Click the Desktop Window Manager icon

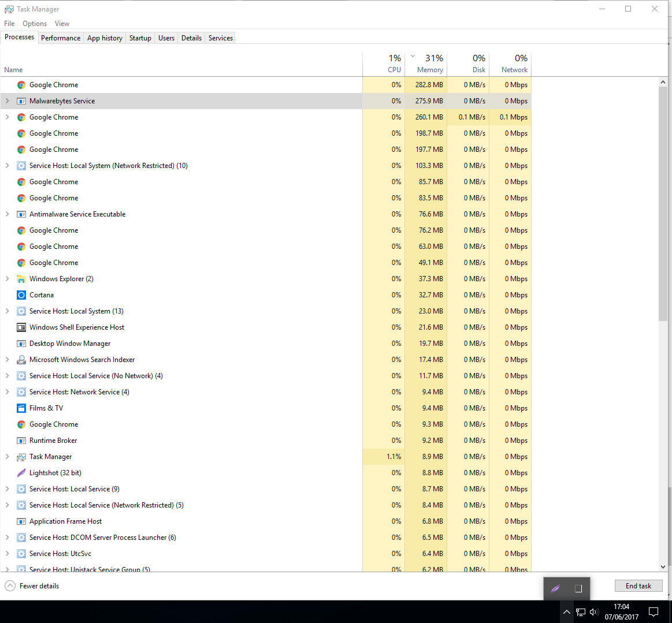21,344
